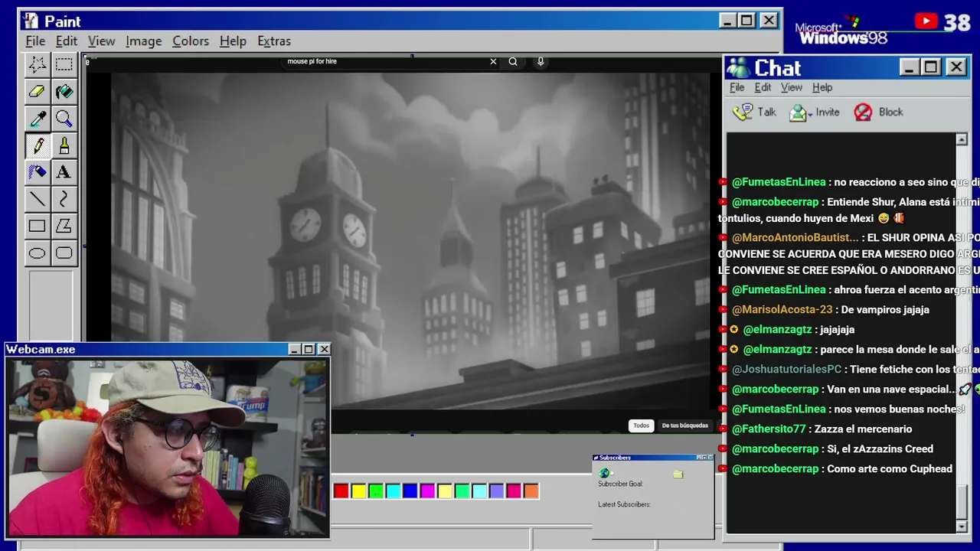
Task: Open the Chat window's Help menu
Action: coord(822,87)
